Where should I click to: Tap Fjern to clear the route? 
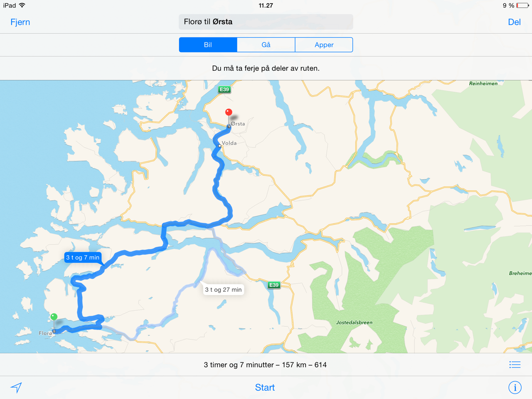tap(20, 22)
